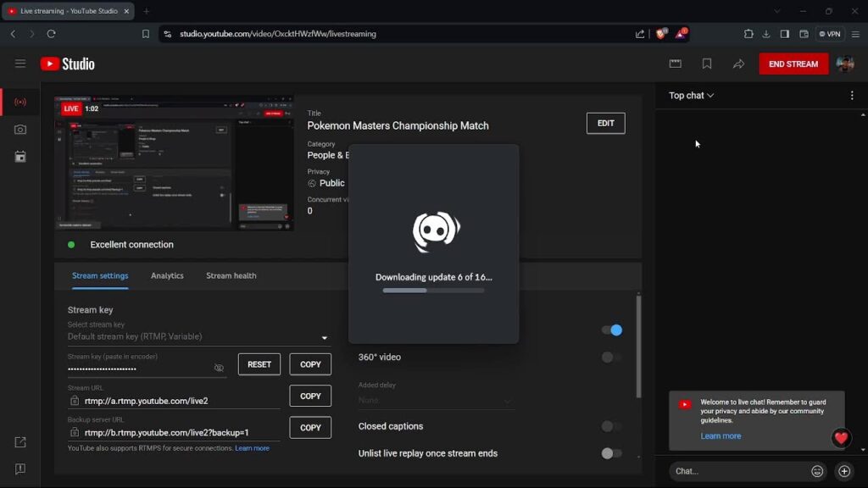Image resolution: width=868 pixels, height=488 pixels.
Task: Enable 360° video toggle
Action: click(x=611, y=358)
